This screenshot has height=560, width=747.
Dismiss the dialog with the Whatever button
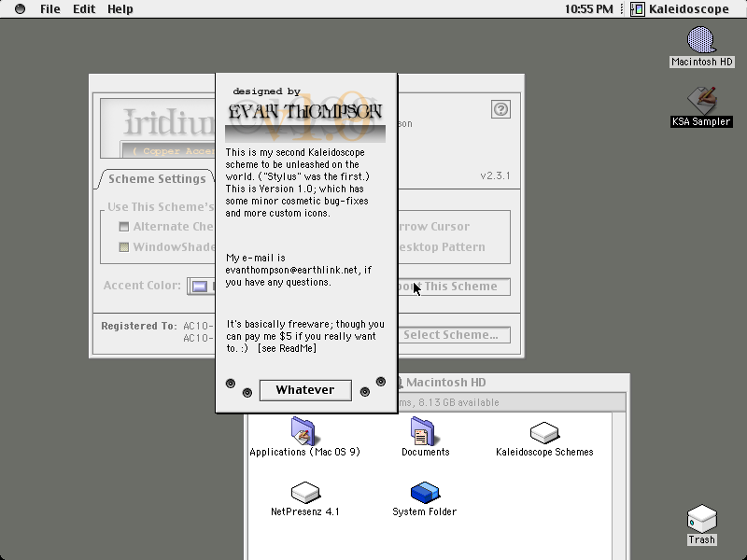[305, 390]
